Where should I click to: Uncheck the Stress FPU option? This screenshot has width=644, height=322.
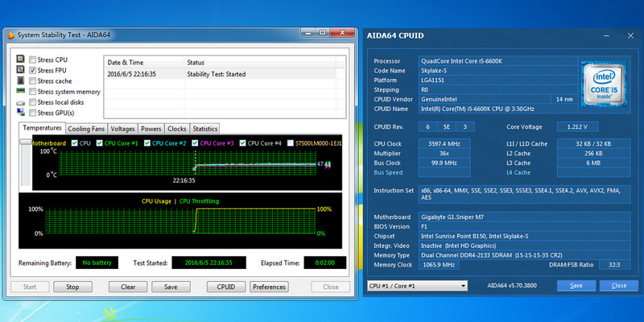click(x=32, y=70)
